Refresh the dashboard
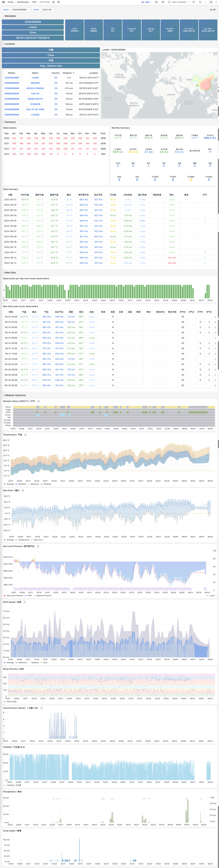The height and width of the screenshot is (868, 219). pyautogui.click(x=200, y=2)
